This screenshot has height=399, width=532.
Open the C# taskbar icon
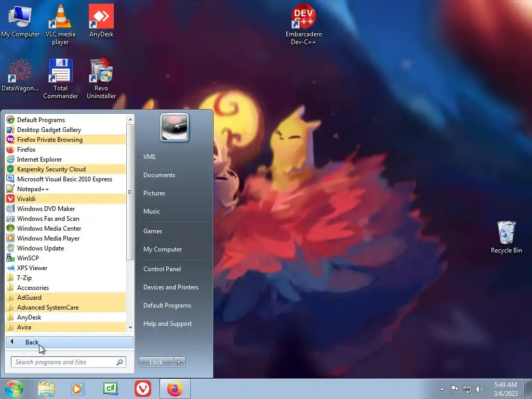coord(111,389)
